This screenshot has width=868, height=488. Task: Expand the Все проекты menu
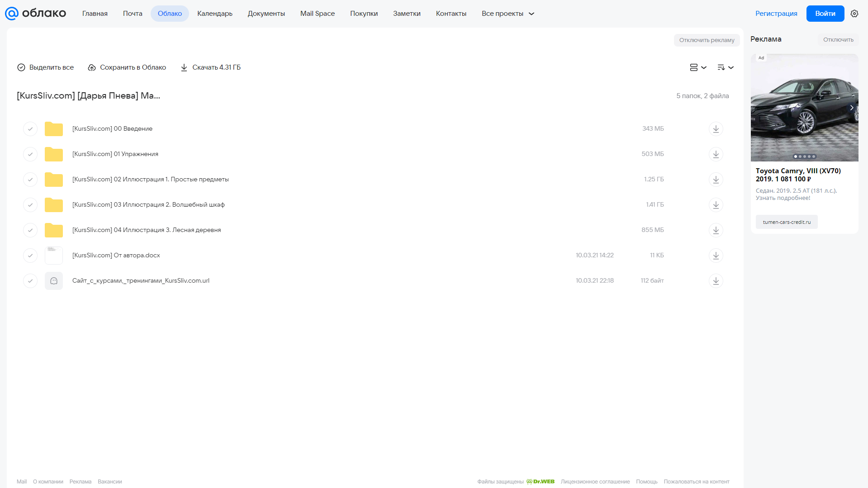pyautogui.click(x=508, y=14)
